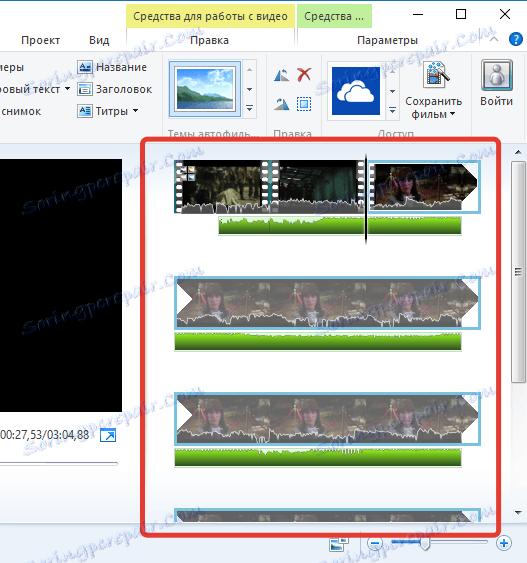Select the landscape AutoMovie theme thumbnail
Image resolution: width=527 pixels, height=563 pixels.
coord(205,89)
